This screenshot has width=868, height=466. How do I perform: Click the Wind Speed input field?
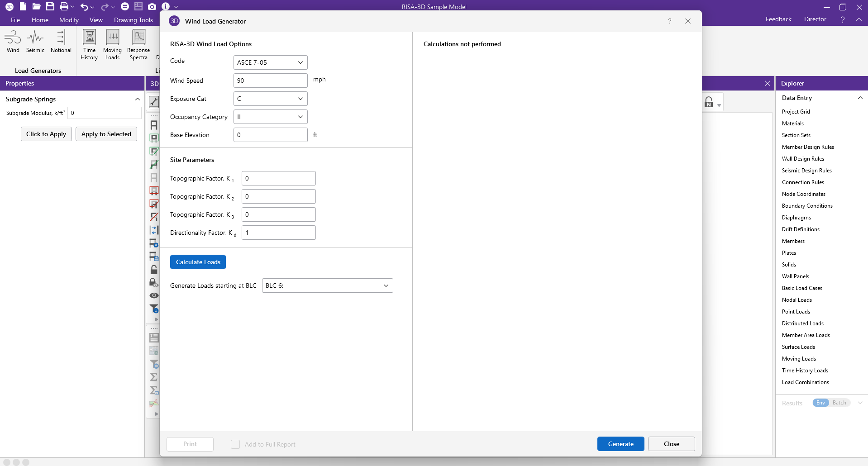click(x=271, y=81)
